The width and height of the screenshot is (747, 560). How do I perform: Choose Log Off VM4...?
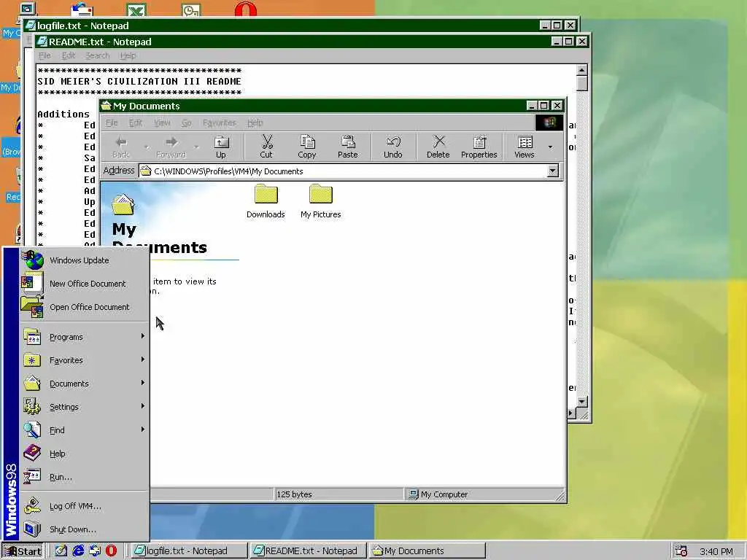pos(85,506)
